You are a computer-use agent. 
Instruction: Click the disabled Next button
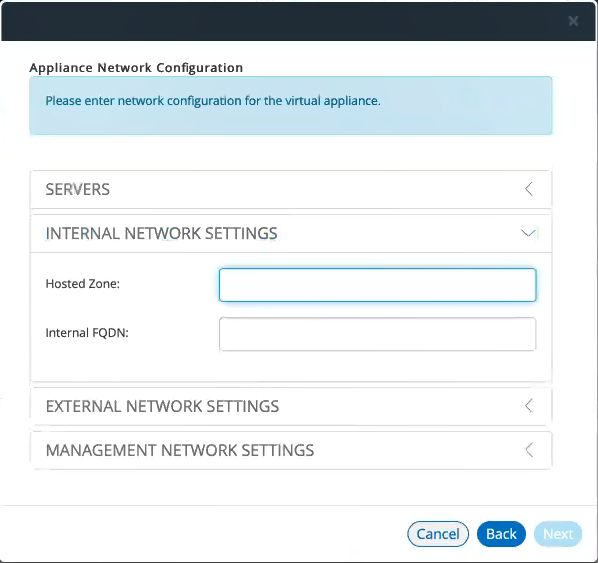(558, 534)
